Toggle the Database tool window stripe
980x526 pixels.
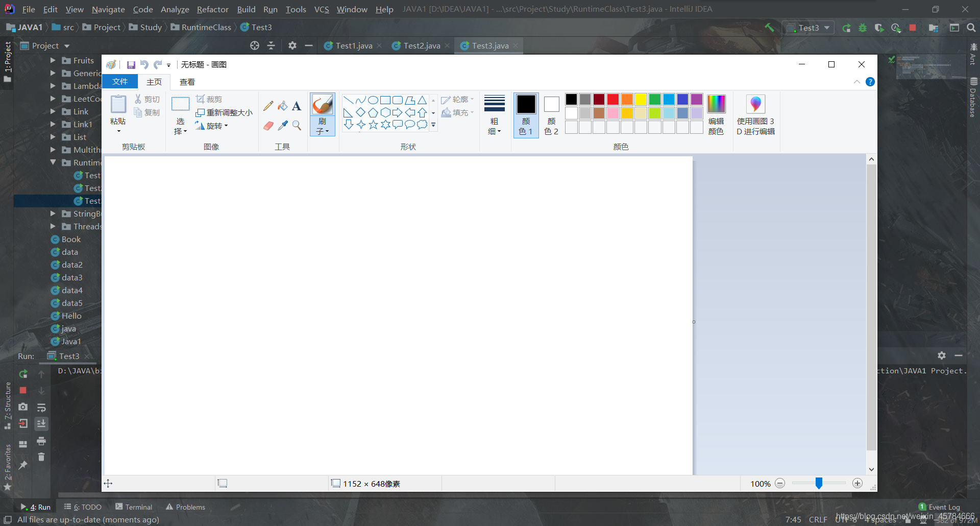(x=973, y=97)
